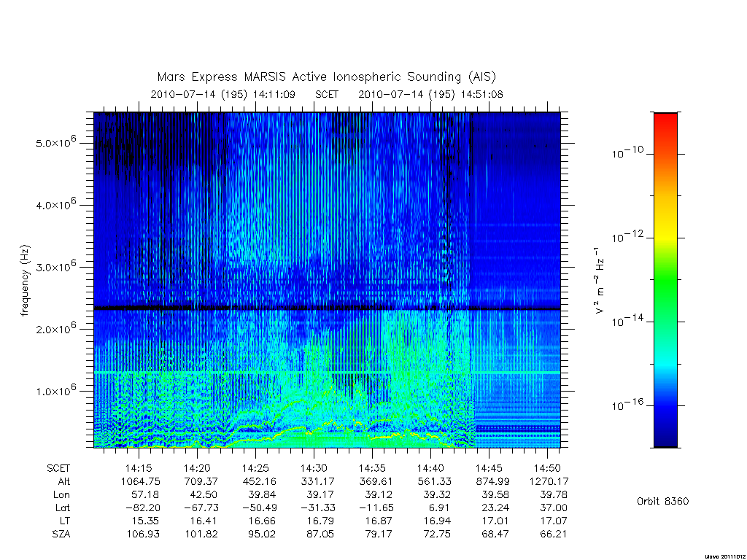This screenshot has height=560, width=747.
Task: Click local time value 17.07
Action: [554, 521]
